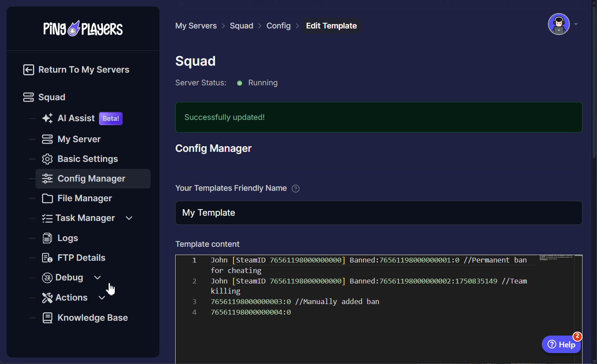This screenshot has height=364, width=597.
Task: Go to My Server page
Action: point(79,139)
